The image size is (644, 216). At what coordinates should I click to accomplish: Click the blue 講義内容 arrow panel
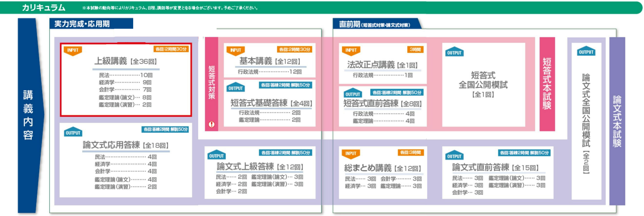click(x=28, y=115)
